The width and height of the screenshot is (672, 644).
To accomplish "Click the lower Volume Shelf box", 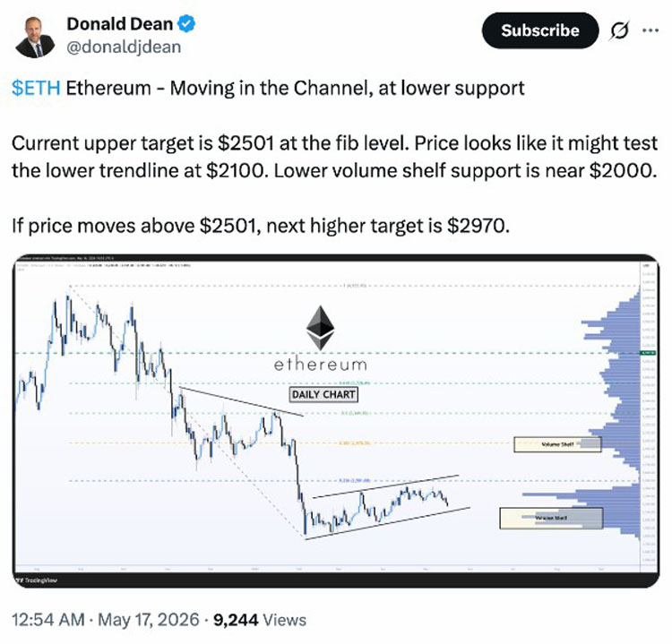I will (x=551, y=518).
